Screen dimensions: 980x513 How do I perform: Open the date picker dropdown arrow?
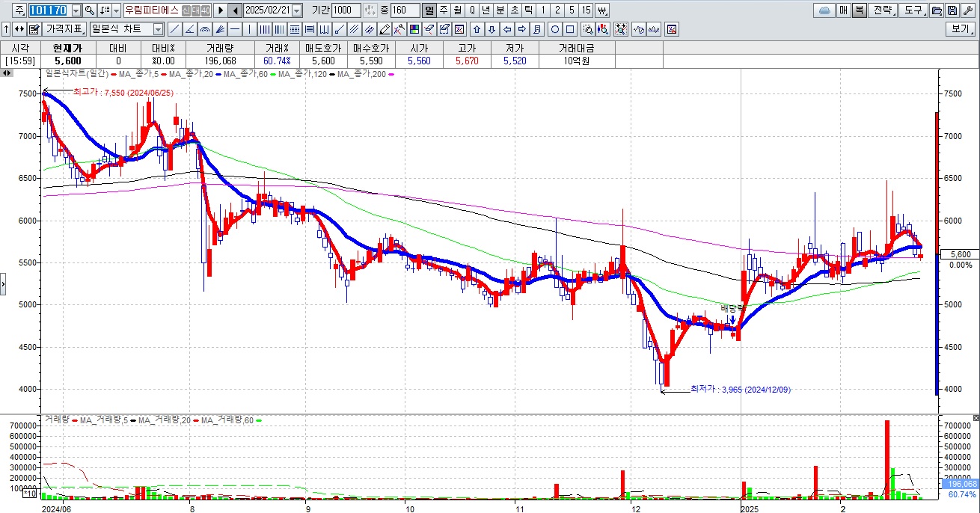click(297, 10)
